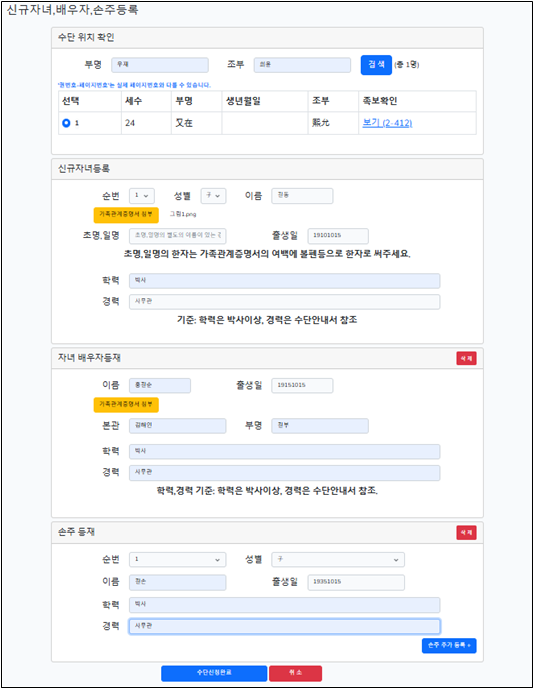Screen dimensions: 533x688
Task: Click the red 취소 cancel button
Action: tap(295, 673)
